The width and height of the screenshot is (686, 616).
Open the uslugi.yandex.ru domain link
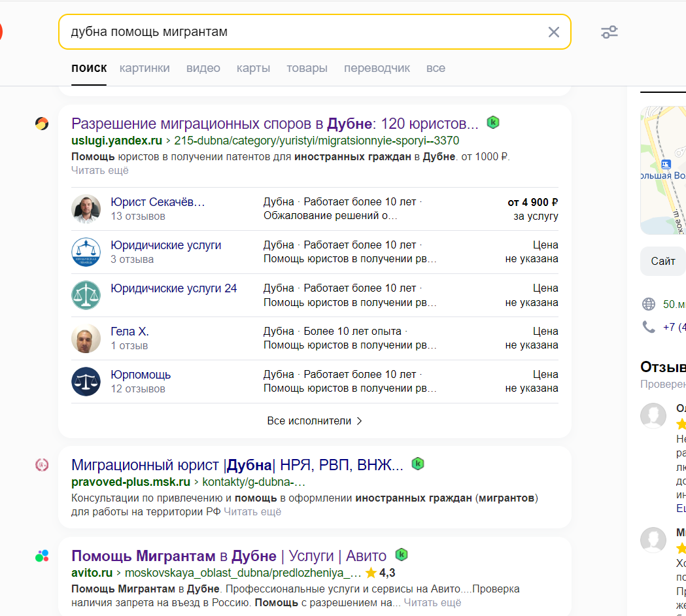[117, 141]
